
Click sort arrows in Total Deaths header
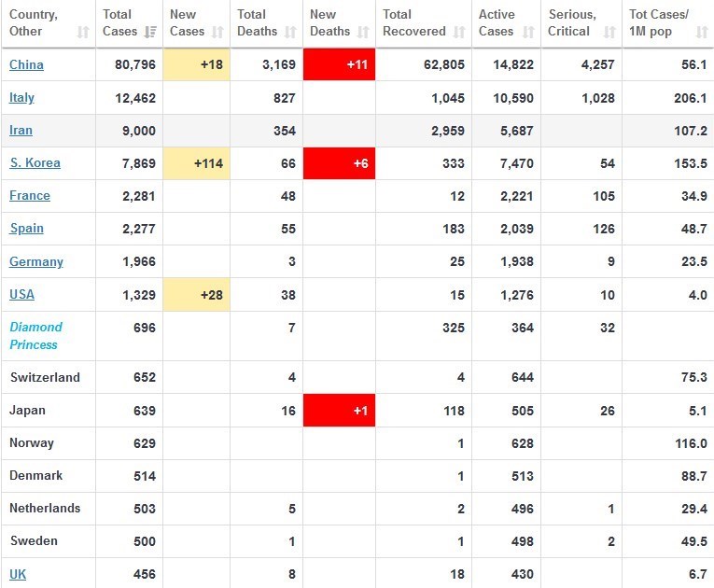(x=293, y=32)
